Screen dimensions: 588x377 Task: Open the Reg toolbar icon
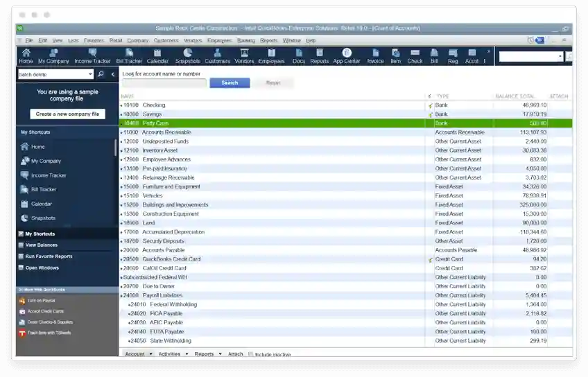pyautogui.click(x=453, y=56)
